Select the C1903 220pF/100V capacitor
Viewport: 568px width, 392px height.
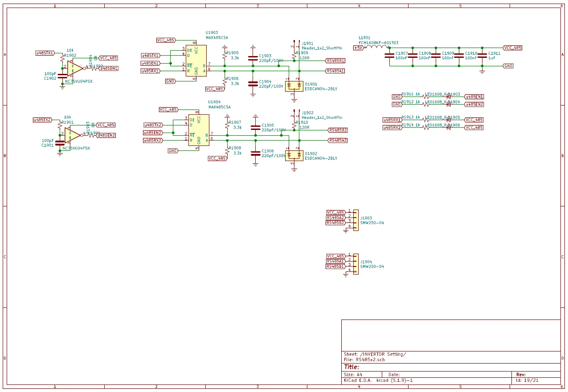point(253,58)
